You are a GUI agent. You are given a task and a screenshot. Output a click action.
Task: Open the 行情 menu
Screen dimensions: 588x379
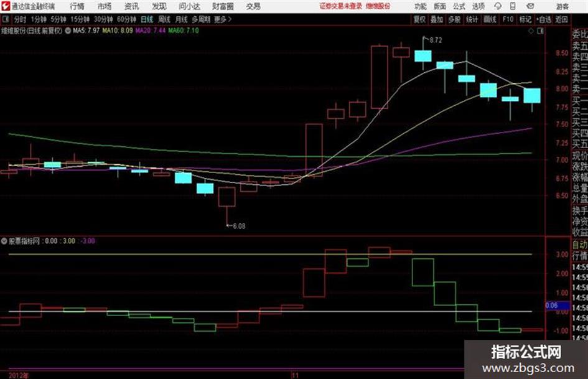tap(77, 6)
